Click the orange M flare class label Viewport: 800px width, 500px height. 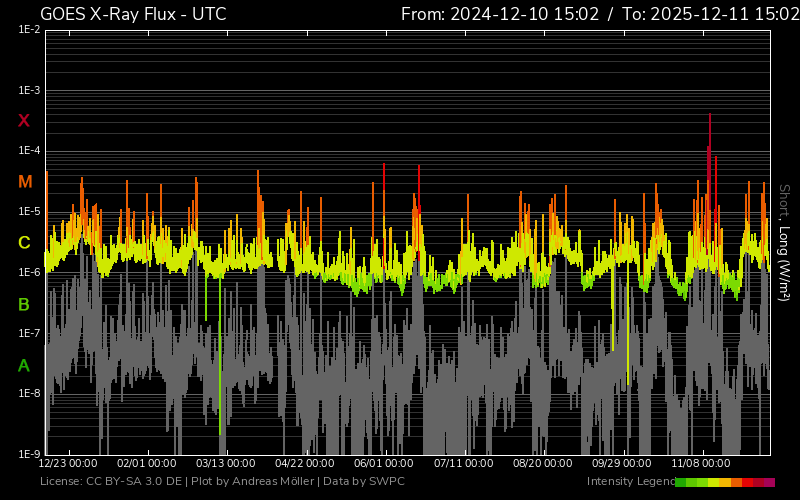(x=25, y=182)
